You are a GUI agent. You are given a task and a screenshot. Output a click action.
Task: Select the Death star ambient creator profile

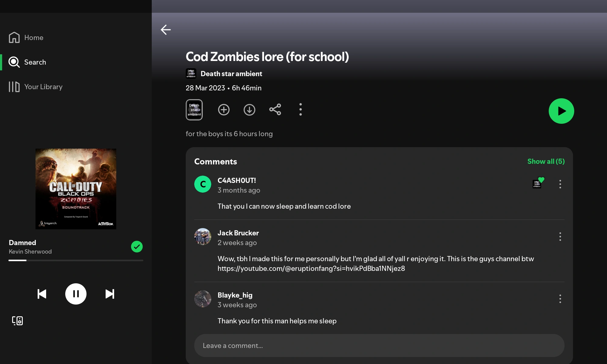tap(231, 73)
